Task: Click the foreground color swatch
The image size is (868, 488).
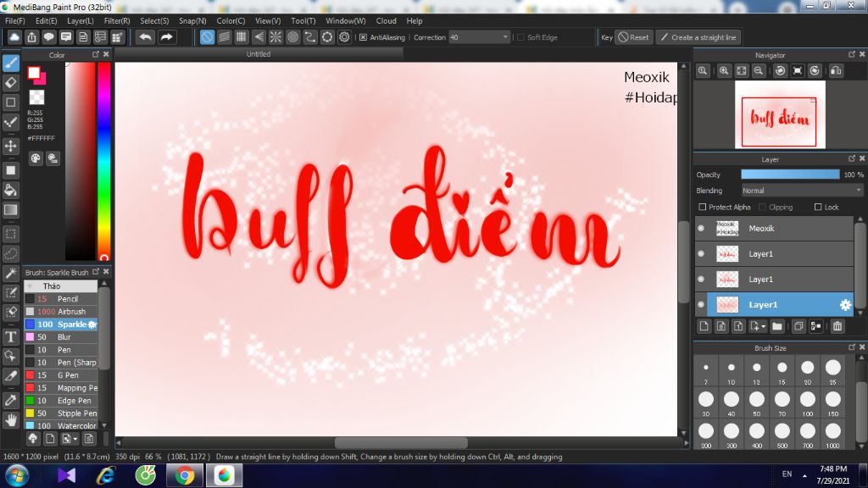Action: pos(34,73)
